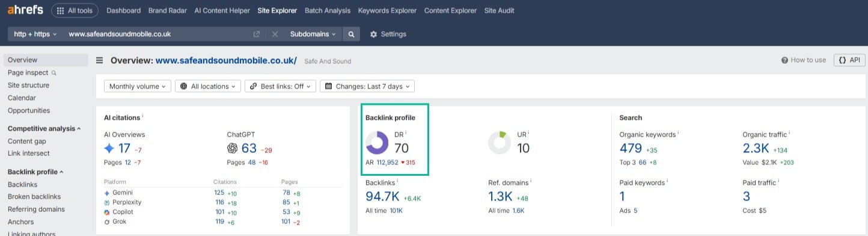The image size is (868, 236).
Task: Open Backlinks in the sidebar
Action: click(x=22, y=185)
